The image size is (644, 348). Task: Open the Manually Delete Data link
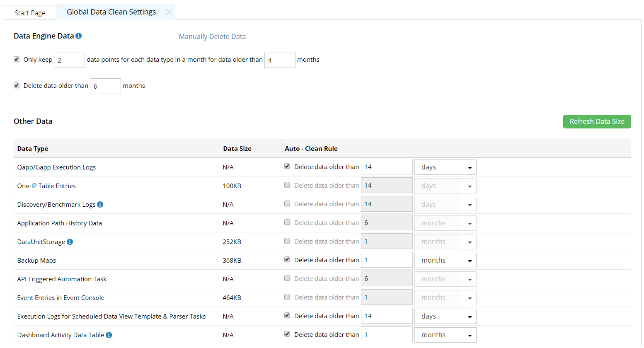pyautogui.click(x=212, y=36)
